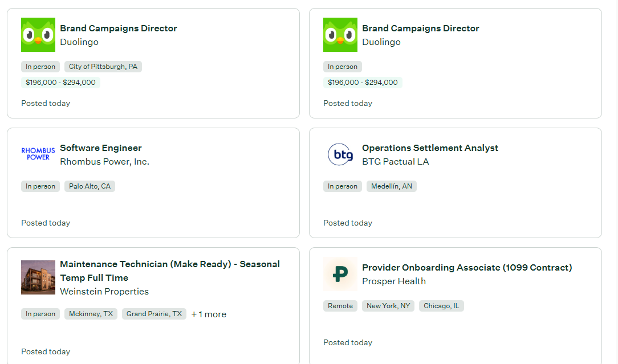Expand the +1 more locations

coord(209,314)
